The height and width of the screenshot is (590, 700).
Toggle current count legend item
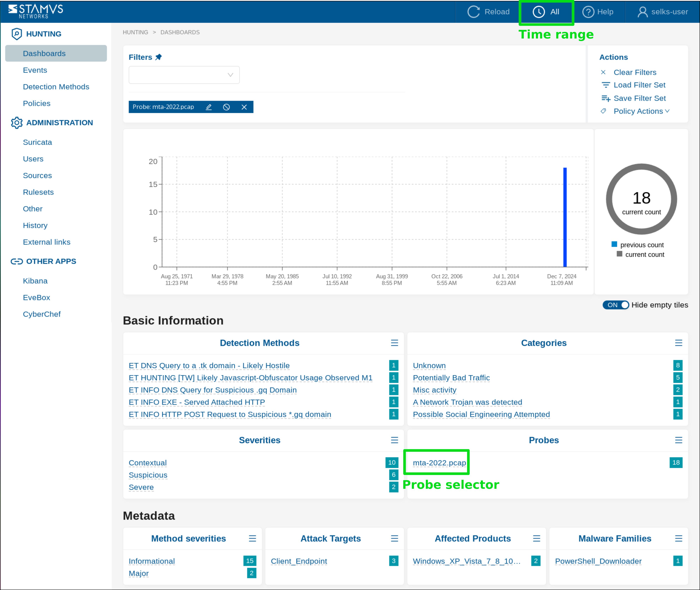641,255
